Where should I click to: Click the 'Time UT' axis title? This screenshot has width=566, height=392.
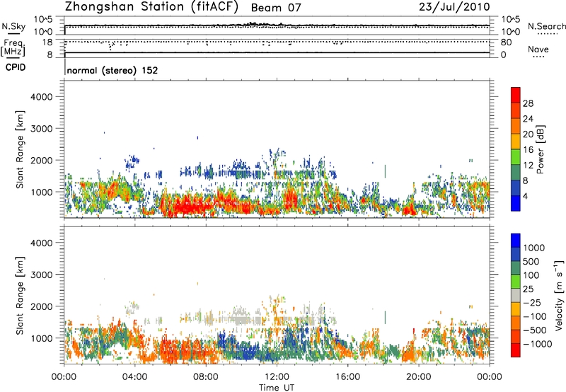[277, 388]
